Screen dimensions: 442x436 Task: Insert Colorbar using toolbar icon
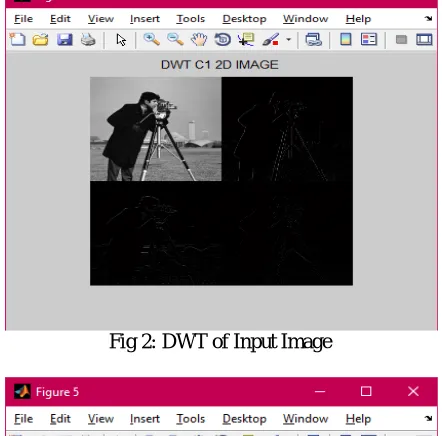[346, 39]
